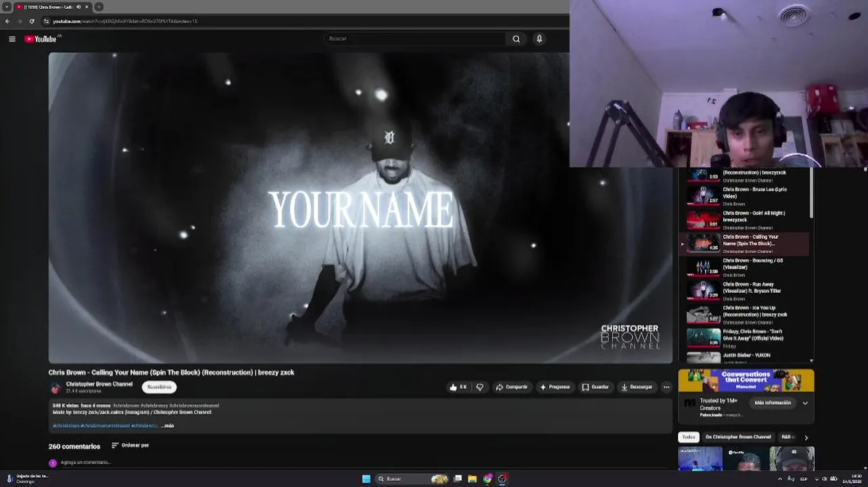
Task: Go to YouTube home via logo
Action: (x=41, y=39)
